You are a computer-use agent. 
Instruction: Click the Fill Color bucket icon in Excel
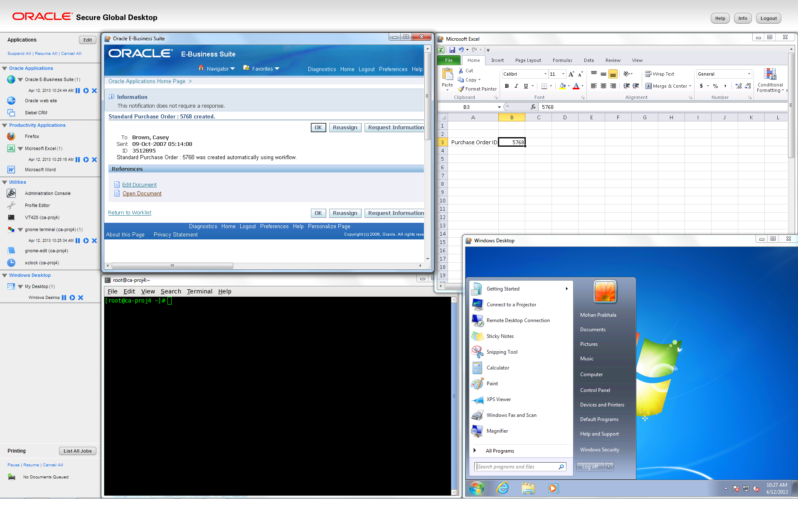[562, 86]
